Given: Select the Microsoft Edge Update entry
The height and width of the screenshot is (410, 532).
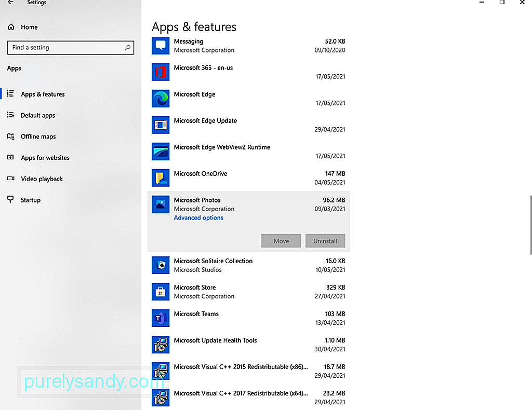Looking at the screenshot, I should pyautogui.click(x=248, y=125).
